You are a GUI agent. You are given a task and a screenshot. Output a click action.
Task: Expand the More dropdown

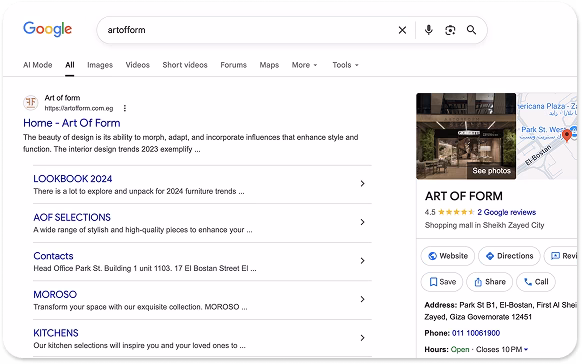tap(304, 65)
